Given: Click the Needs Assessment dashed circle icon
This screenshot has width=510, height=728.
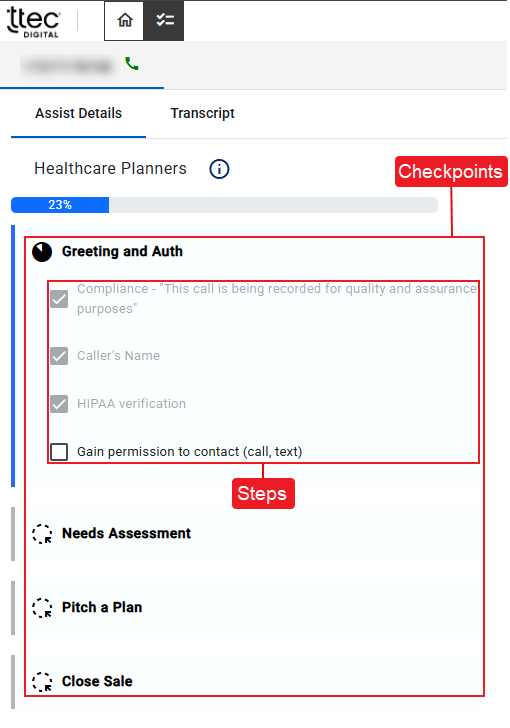Looking at the screenshot, I should click(42, 533).
